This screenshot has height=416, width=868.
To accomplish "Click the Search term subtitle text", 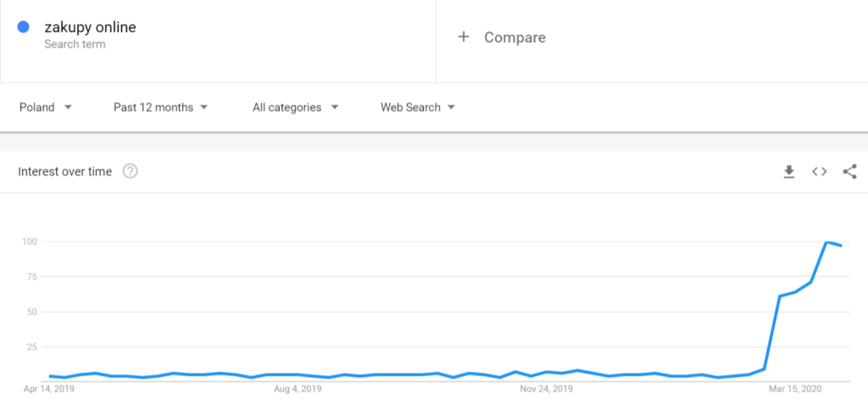I will tap(75, 44).
